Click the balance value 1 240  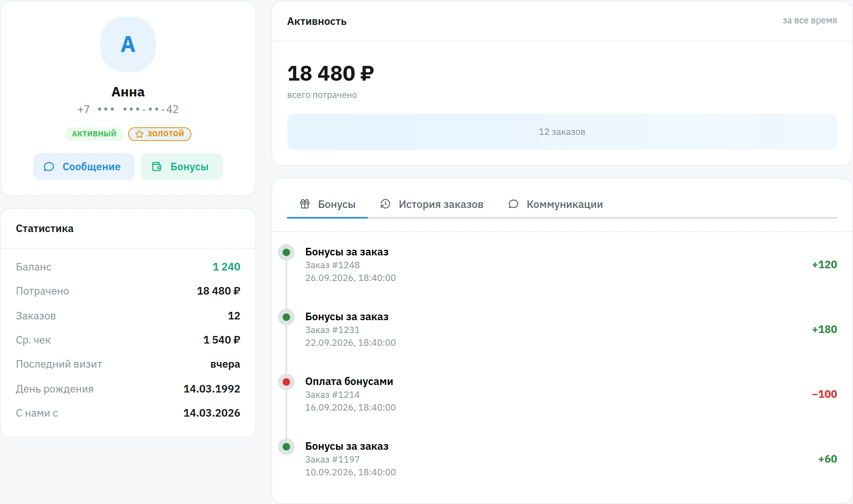click(x=226, y=267)
